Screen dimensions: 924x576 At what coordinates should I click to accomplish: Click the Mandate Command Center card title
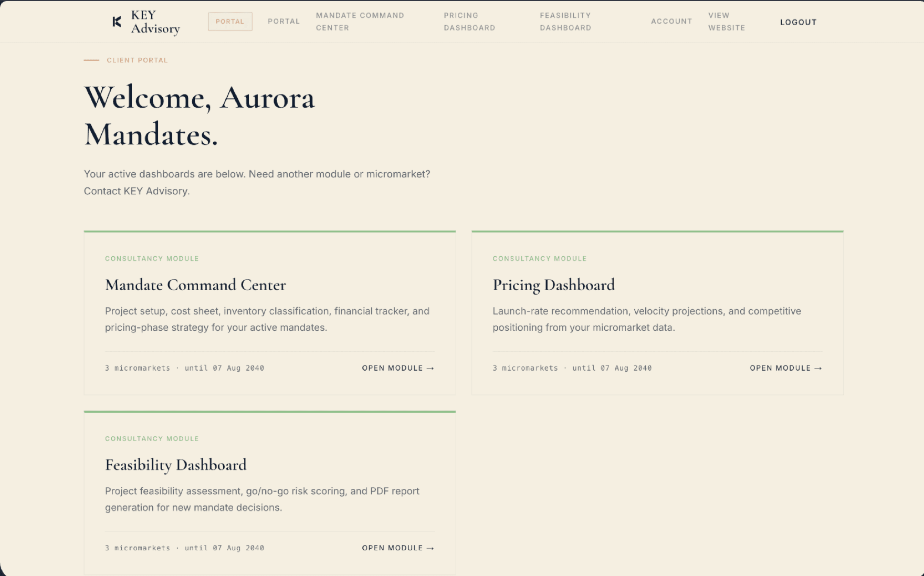(195, 285)
